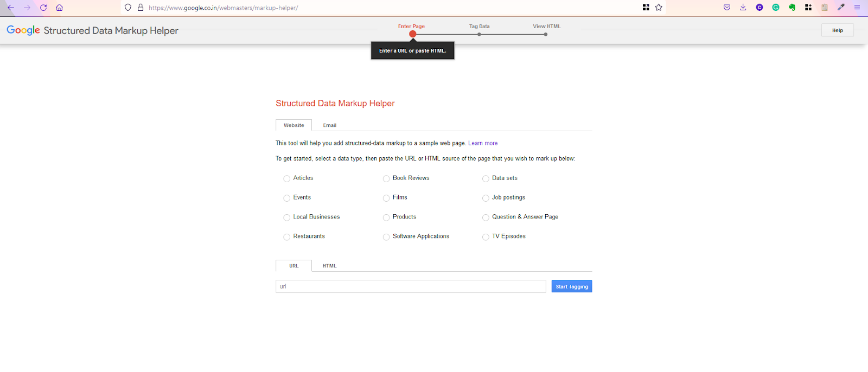The height and width of the screenshot is (372, 868).
Task: Focus the url input field
Action: (x=411, y=286)
